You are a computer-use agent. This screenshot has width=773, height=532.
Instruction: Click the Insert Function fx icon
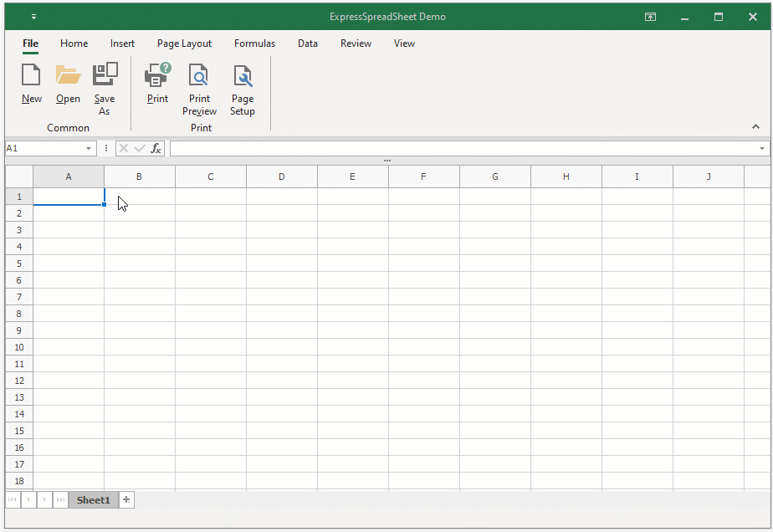156,148
